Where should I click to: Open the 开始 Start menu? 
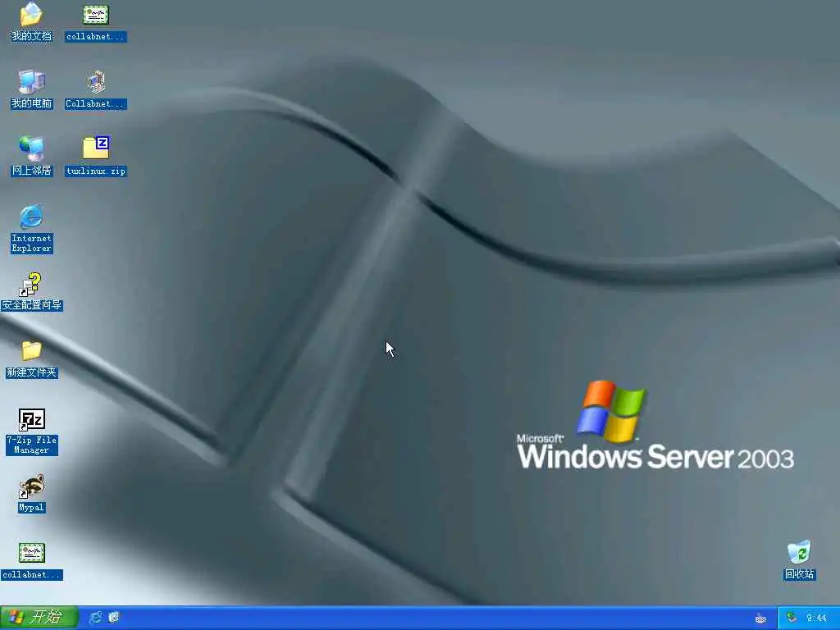pyautogui.click(x=39, y=617)
